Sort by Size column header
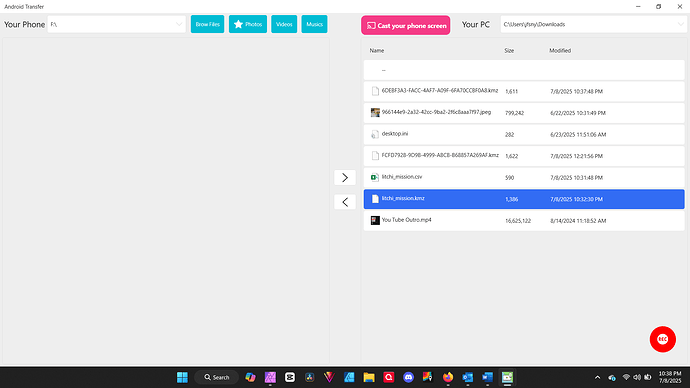Viewport: 690px width, 388px height. (x=509, y=51)
